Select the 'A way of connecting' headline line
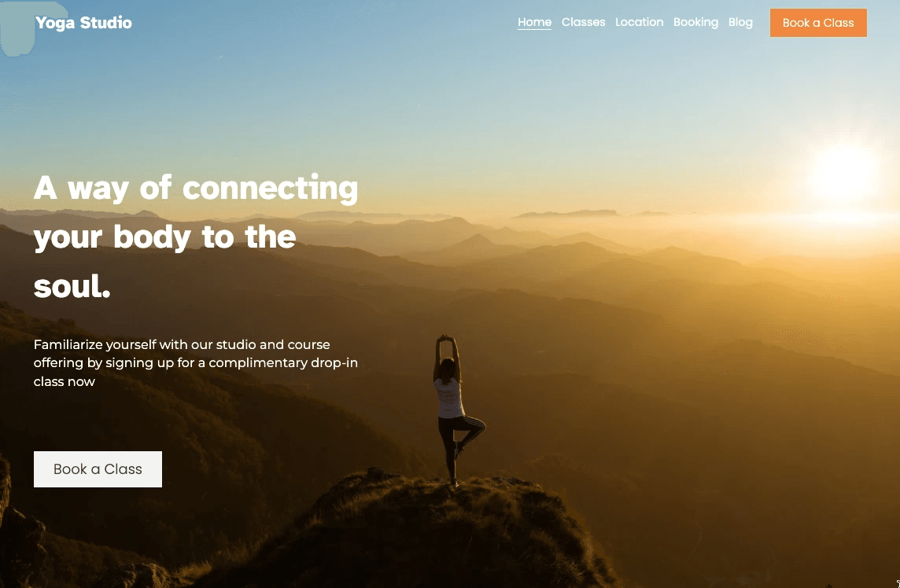900x588 pixels. point(196,188)
